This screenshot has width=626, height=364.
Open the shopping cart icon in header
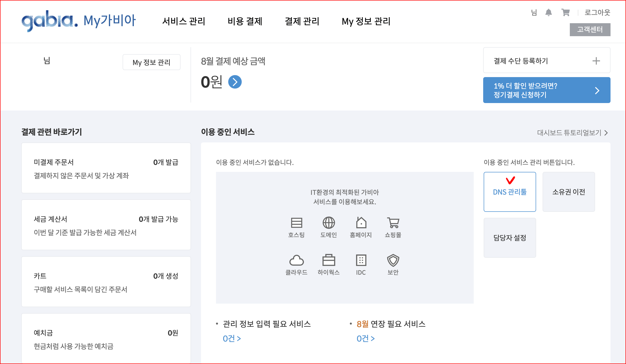click(x=565, y=12)
